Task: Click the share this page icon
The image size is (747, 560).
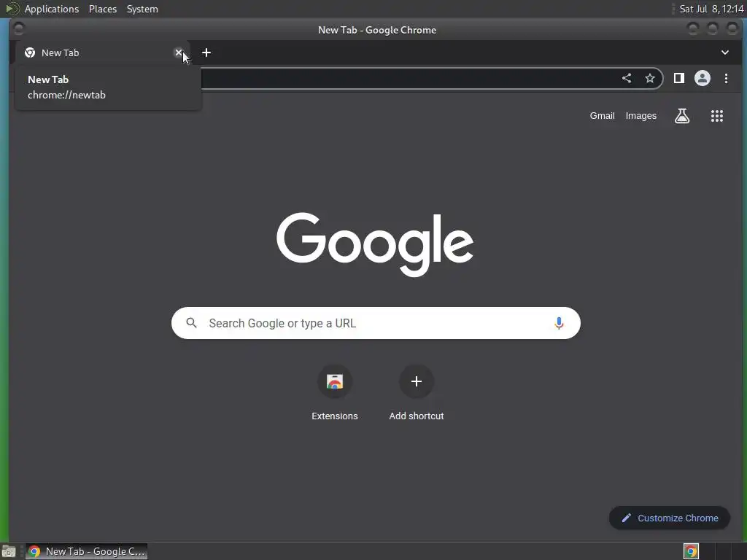Action: pos(627,78)
